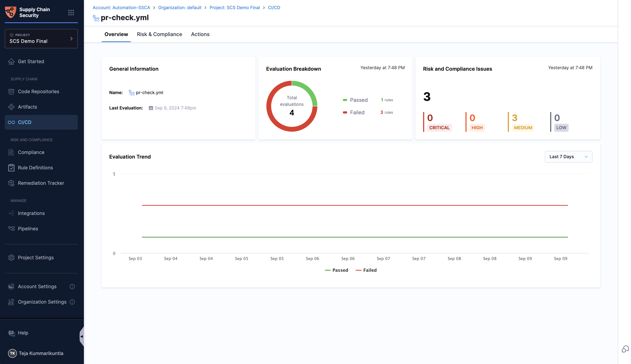Image resolution: width=631 pixels, height=364 pixels.
Task: Click the Help icon in sidebar
Action: tap(12, 333)
